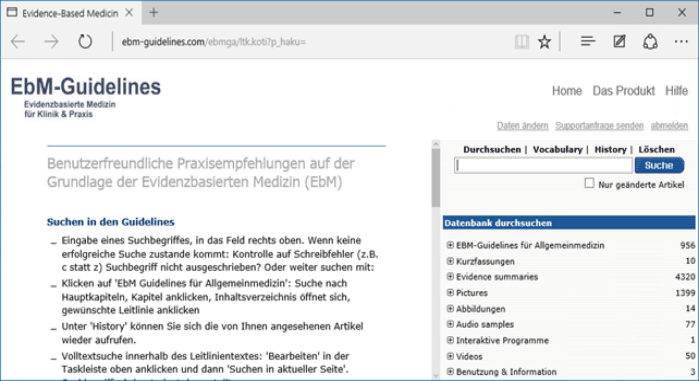Expand the Pictures node
Viewport: 699px width, 381px height.
pyautogui.click(x=450, y=293)
